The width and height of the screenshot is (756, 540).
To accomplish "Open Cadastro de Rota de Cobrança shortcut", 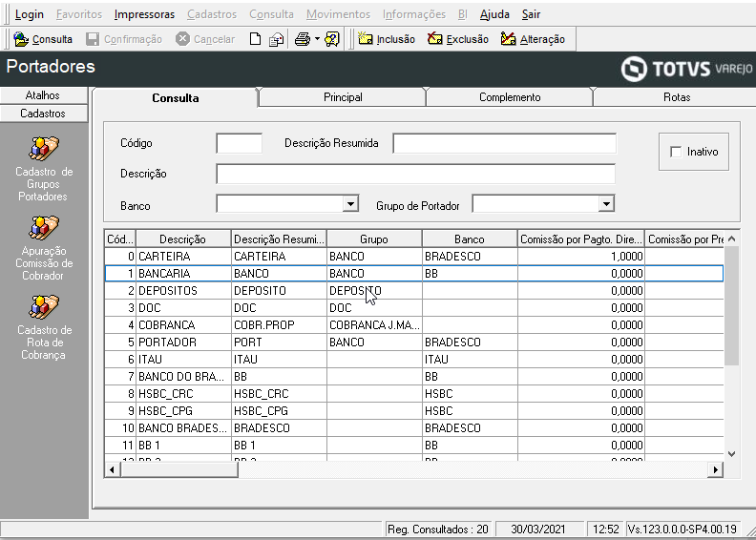I will click(43, 327).
